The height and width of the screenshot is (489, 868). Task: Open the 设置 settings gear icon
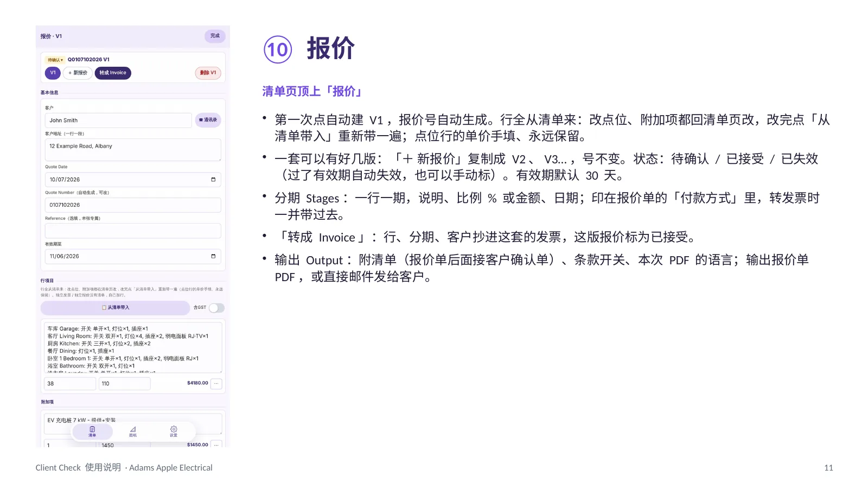(x=174, y=429)
